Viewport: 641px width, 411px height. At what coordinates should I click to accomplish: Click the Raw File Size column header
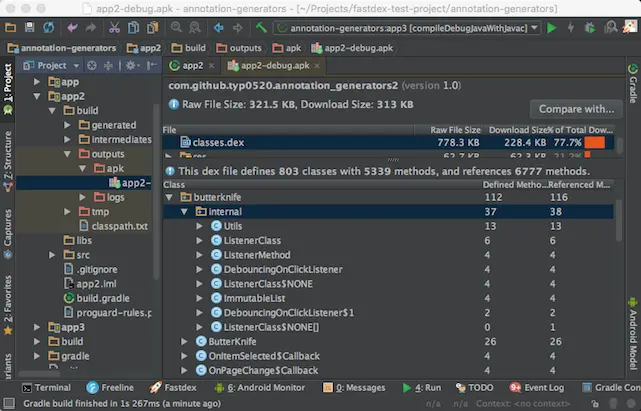[448, 130]
